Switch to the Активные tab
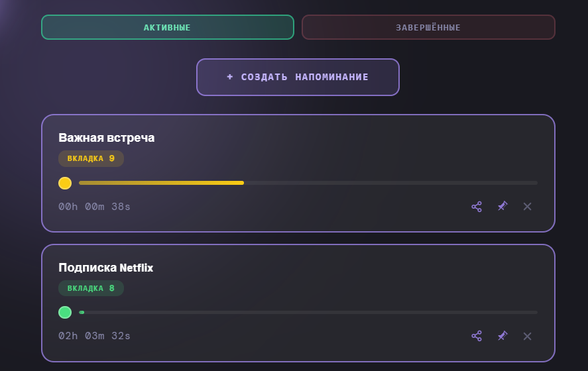The height and width of the screenshot is (371, 588). (x=167, y=28)
